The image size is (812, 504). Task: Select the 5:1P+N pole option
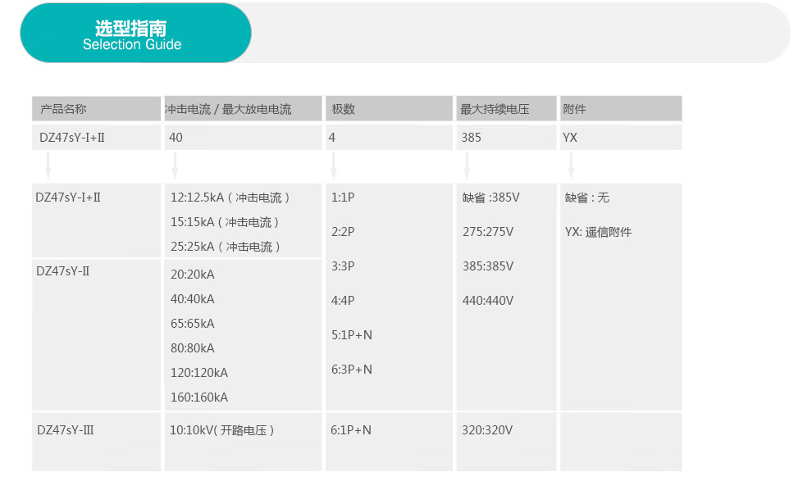[351, 335]
